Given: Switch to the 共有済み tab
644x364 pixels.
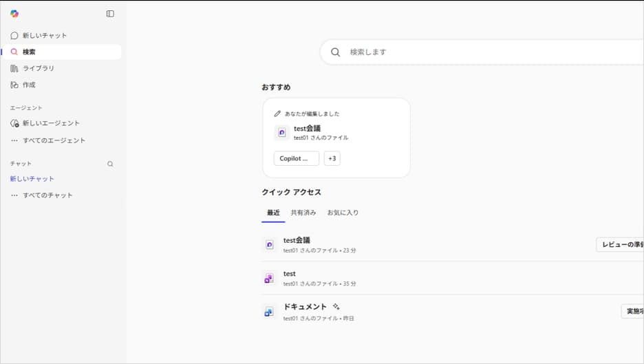Looking at the screenshot, I should coord(303,213).
